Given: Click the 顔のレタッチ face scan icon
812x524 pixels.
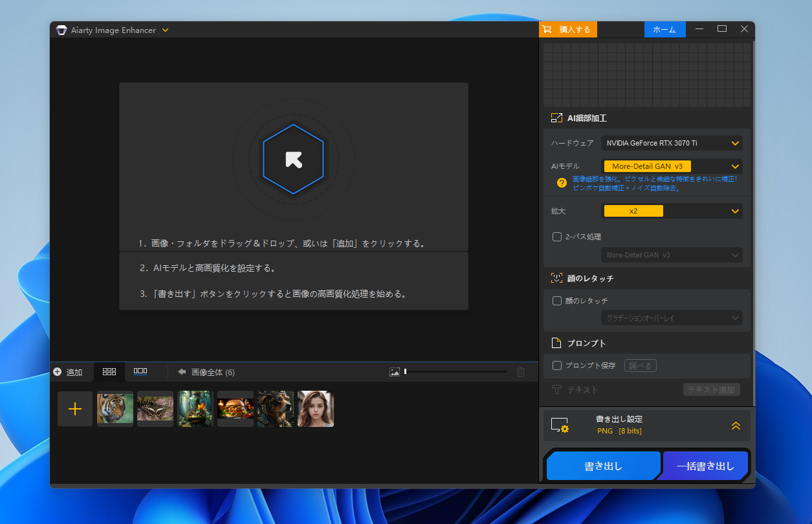Looking at the screenshot, I should point(556,278).
